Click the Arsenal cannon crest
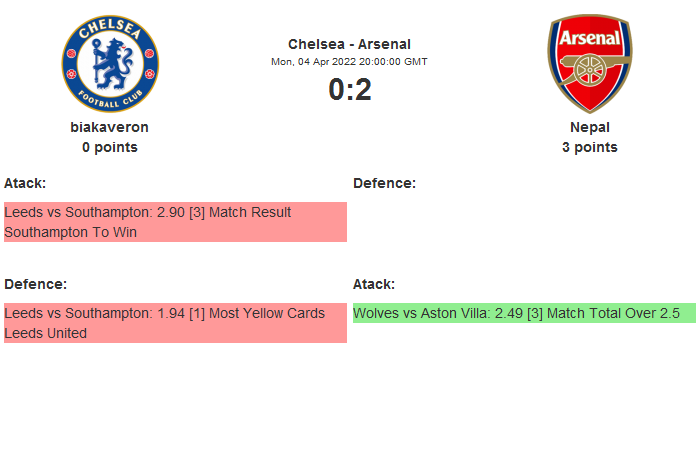Image resolution: width=700 pixels, height=460 pixels. 589,64
